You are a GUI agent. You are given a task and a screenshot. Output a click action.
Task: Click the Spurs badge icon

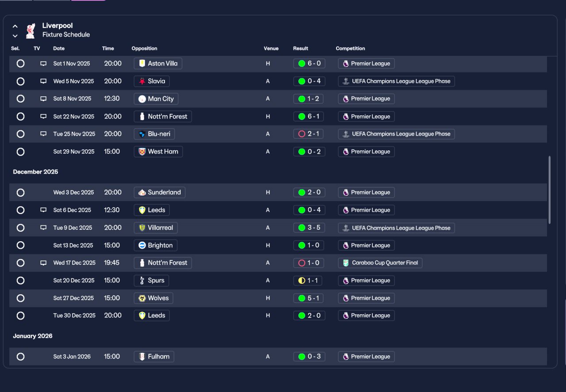[x=142, y=280]
